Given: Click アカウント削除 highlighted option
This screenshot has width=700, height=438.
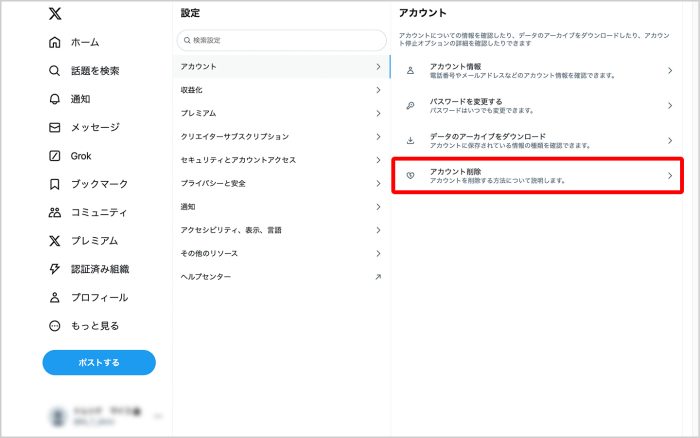Looking at the screenshot, I should (539, 176).
